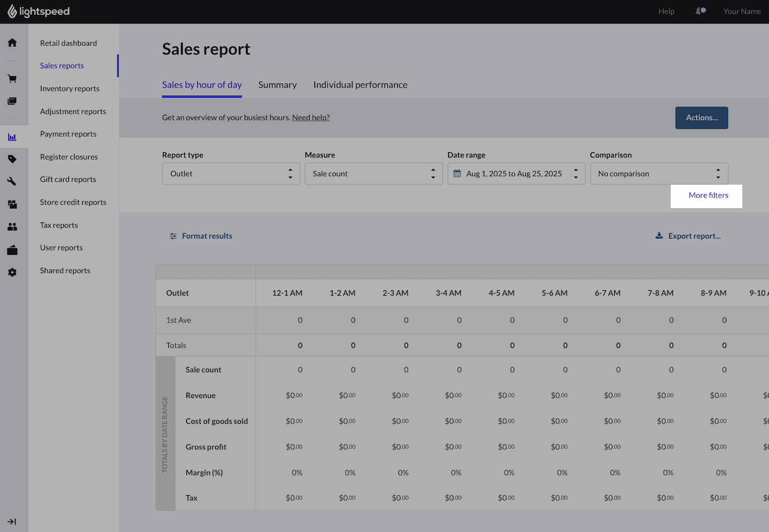Click the Sale count row label in totals
Viewport: 769px width, 532px height.
(x=203, y=370)
